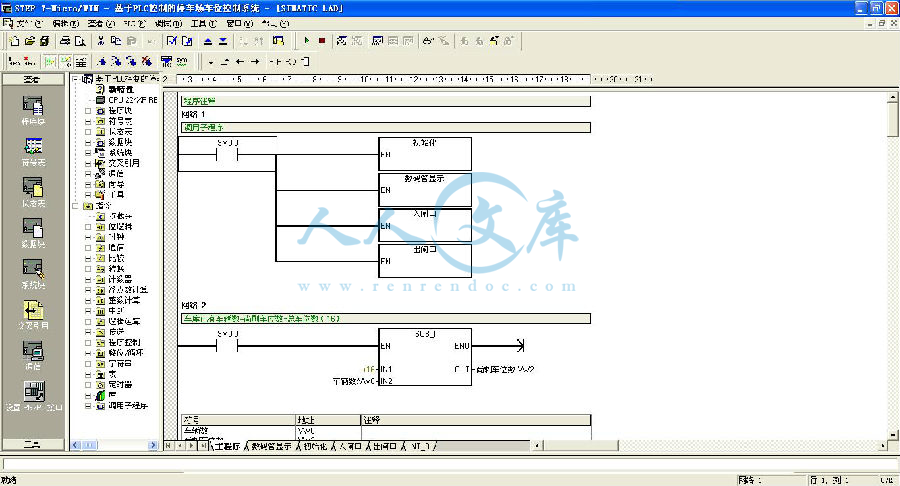900x486 pixels.
Task: Switch to the 初始化 tab
Action: (315, 446)
